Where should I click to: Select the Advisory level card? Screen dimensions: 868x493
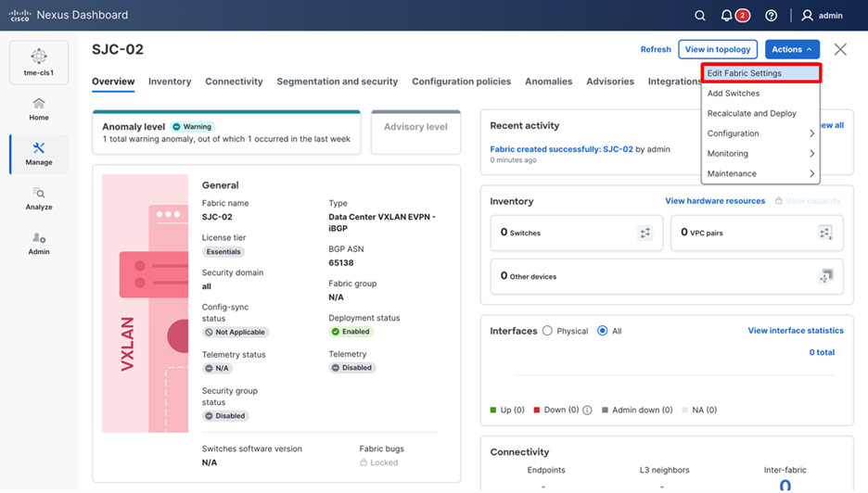pos(415,132)
